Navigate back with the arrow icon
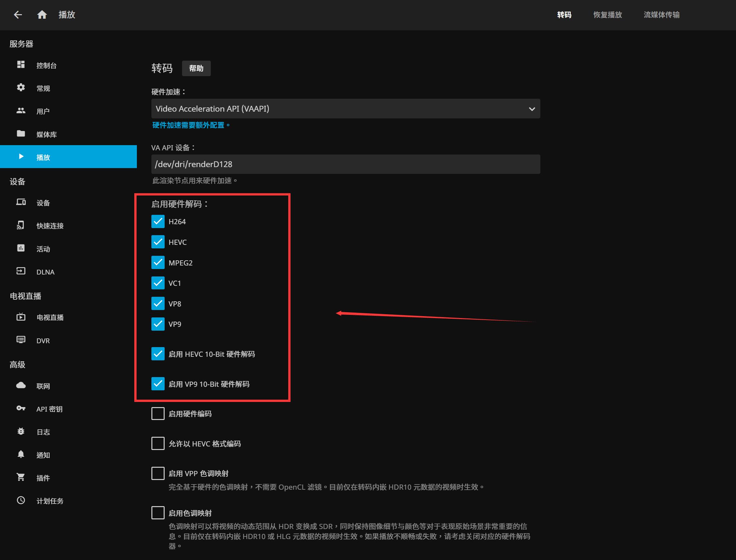The image size is (736, 560). click(18, 15)
